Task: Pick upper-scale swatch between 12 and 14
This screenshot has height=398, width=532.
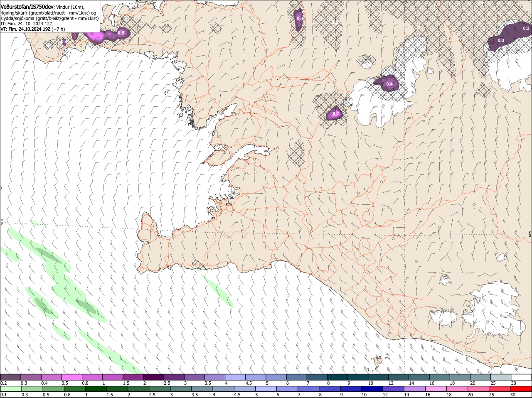Action: coord(399,377)
